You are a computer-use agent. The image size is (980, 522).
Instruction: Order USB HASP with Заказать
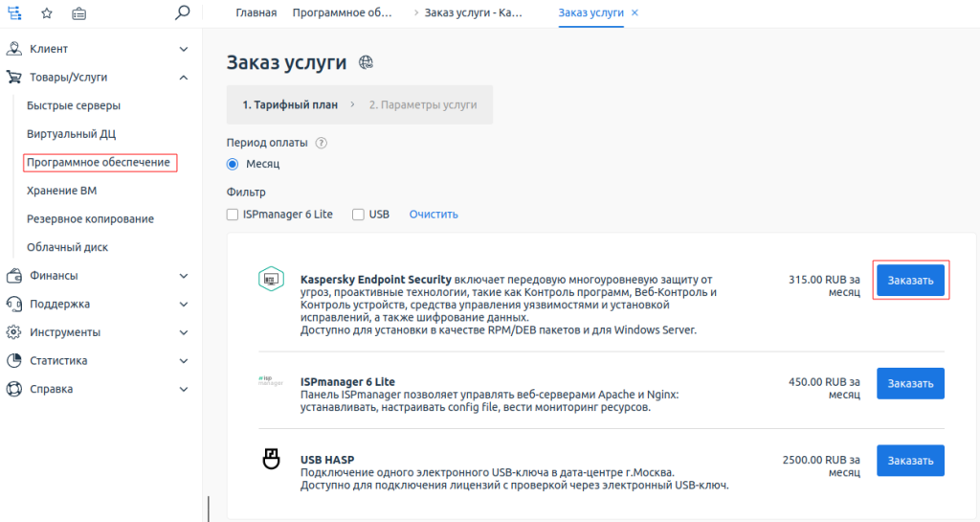click(911, 461)
